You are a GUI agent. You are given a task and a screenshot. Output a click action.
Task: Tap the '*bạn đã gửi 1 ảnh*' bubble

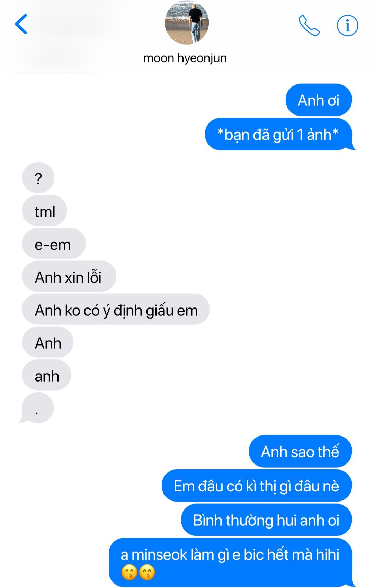pyautogui.click(x=279, y=134)
